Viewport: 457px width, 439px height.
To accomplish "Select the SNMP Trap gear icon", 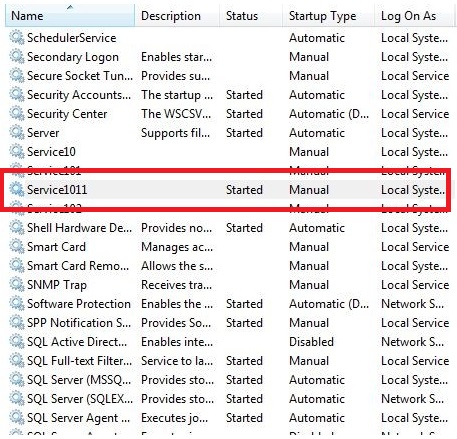I will point(16,284).
